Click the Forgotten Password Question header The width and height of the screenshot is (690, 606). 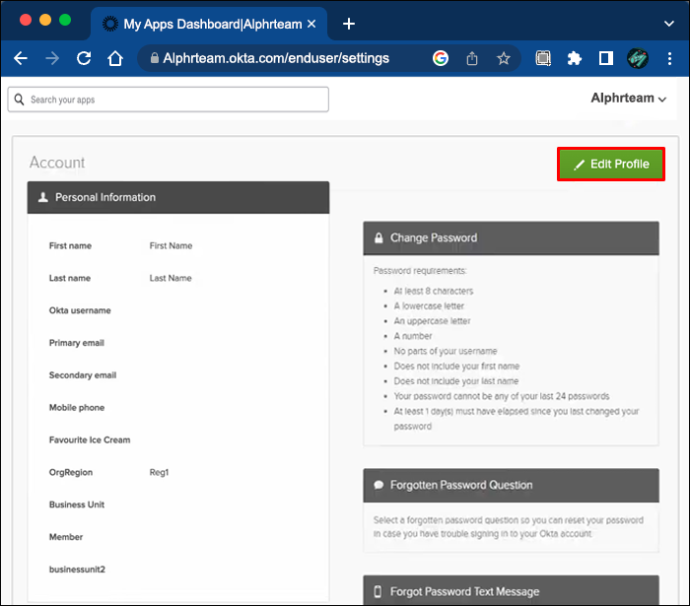pyautogui.click(x=511, y=485)
